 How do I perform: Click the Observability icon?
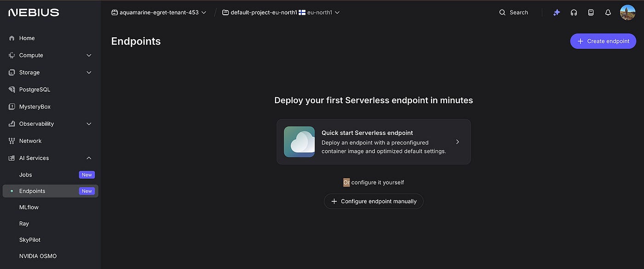pyautogui.click(x=12, y=124)
